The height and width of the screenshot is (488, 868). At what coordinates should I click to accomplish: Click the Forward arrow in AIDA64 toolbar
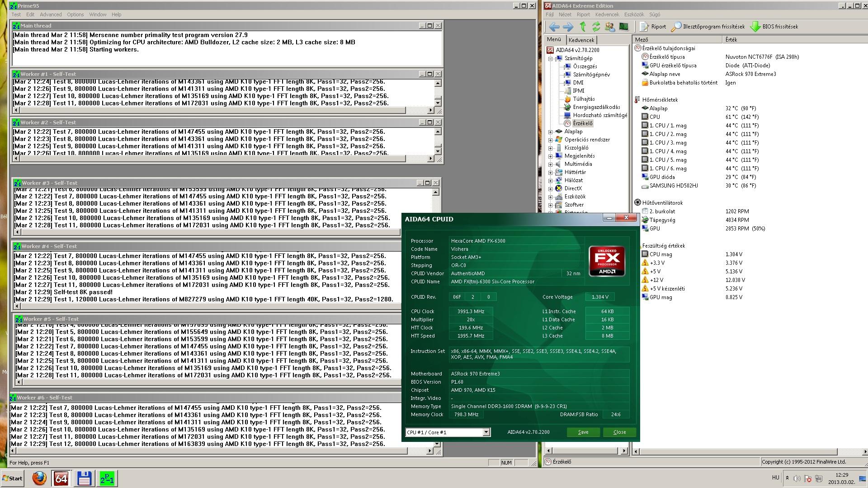568,27
